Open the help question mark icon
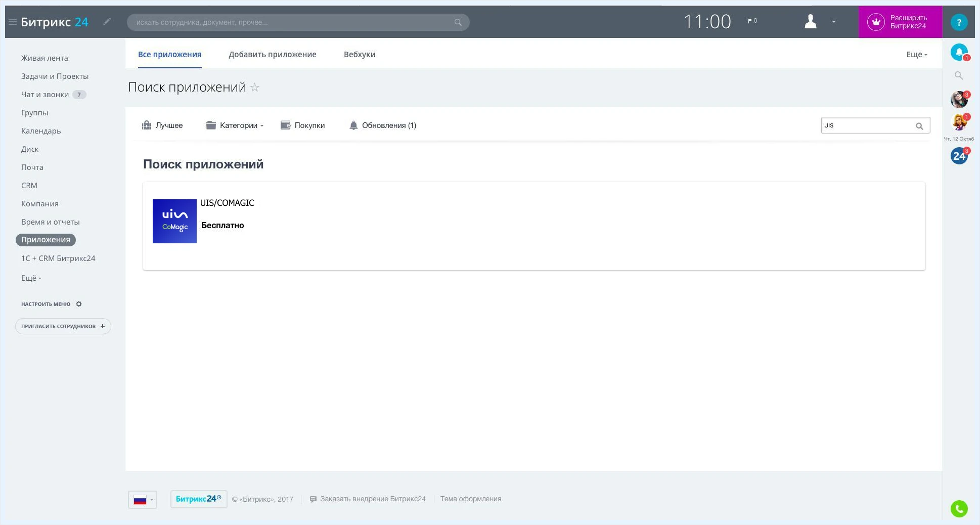The height and width of the screenshot is (525, 980). coord(959,22)
